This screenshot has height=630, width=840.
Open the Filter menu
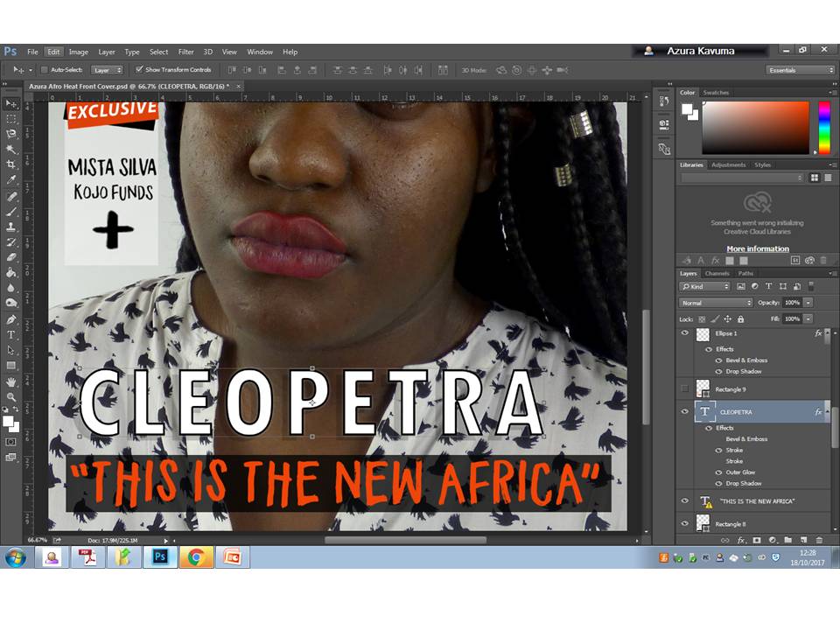185,52
